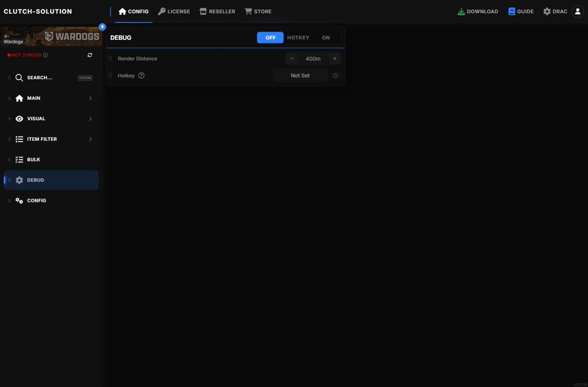This screenshot has height=387, width=588.
Task: Click the refresh sync icon
Action: tap(90, 55)
